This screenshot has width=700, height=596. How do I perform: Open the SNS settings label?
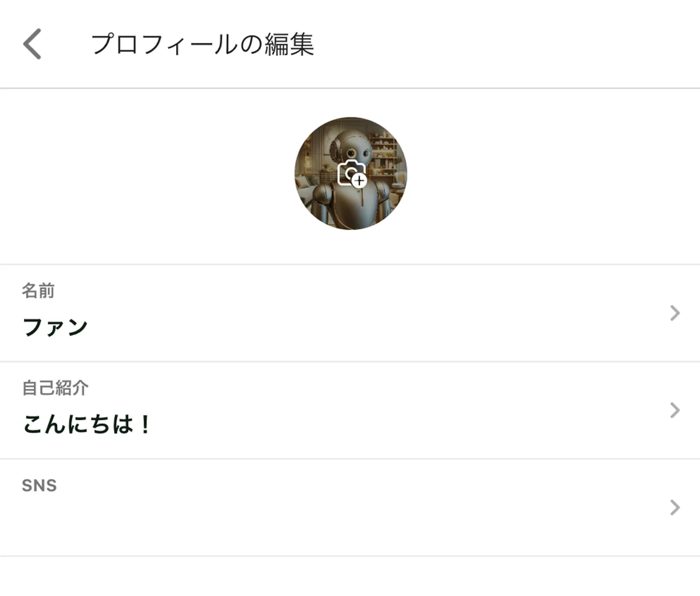(x=40, y=486)
